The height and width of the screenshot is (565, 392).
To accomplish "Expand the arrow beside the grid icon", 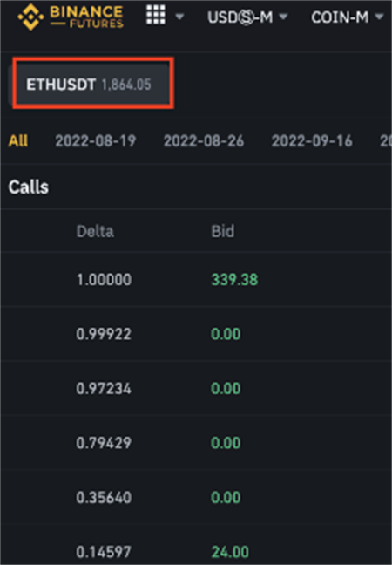I will (x=179, y=17).
